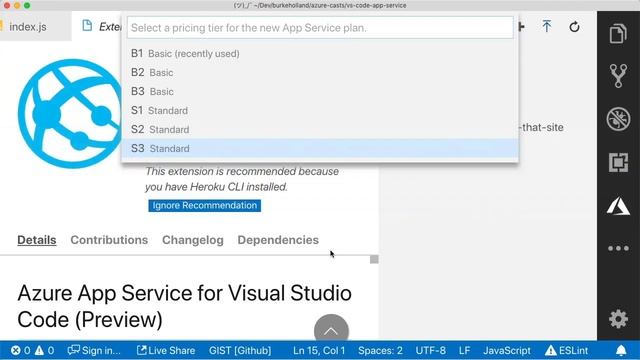Open the Azure icon in activity bar
Screen dimensions: 640x360
click(x=618, y=206)
